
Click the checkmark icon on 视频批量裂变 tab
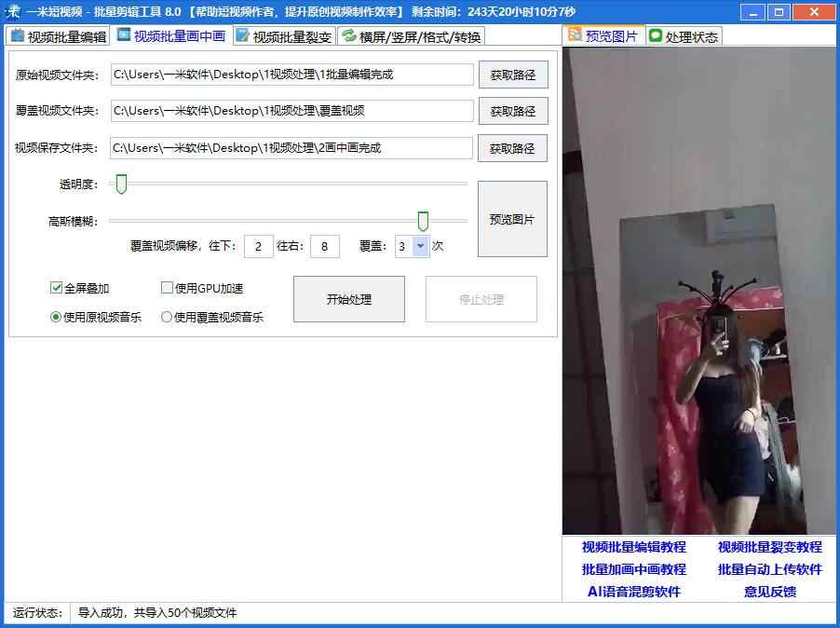click(241, 36)
